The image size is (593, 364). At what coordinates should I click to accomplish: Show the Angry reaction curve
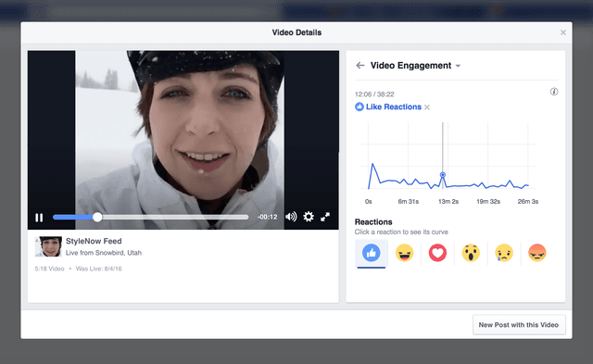[x=537, y=253]
